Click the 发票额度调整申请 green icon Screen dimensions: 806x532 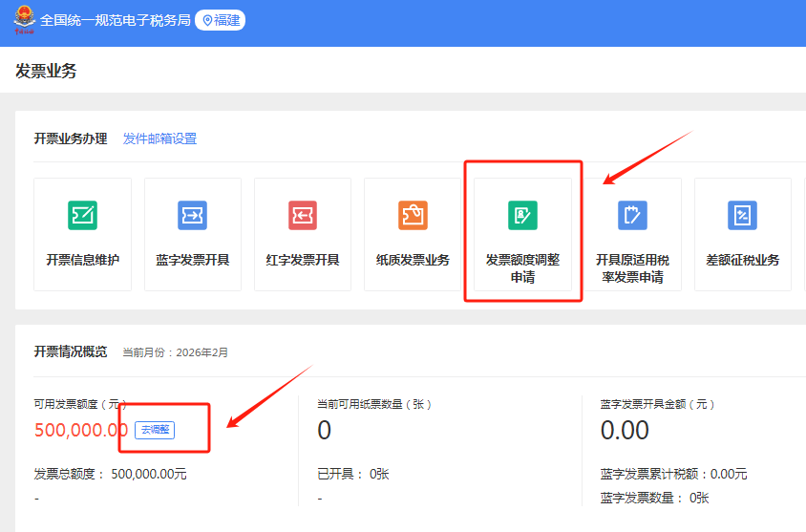point(522,215)
